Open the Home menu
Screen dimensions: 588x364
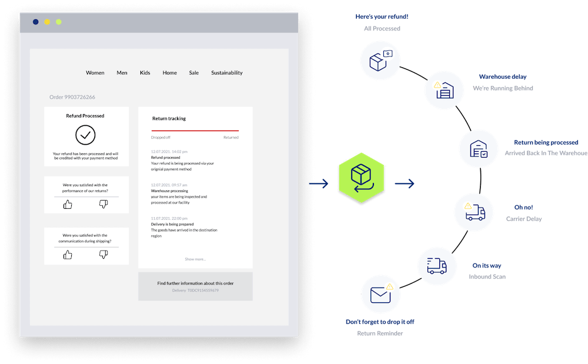click(169, 73)
